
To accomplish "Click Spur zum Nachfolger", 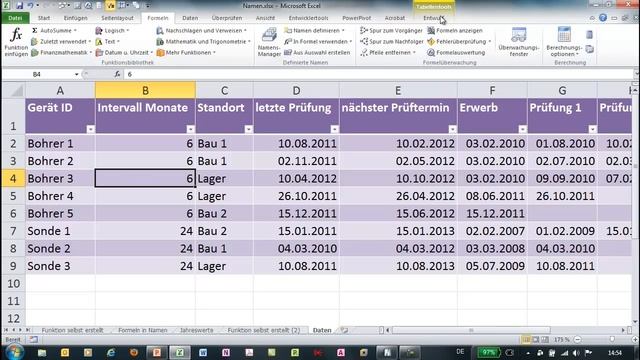I will [392, 42].
